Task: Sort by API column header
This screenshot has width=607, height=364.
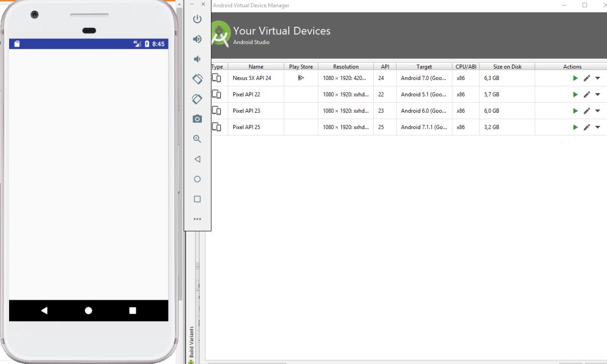Action: click(385, 66)
